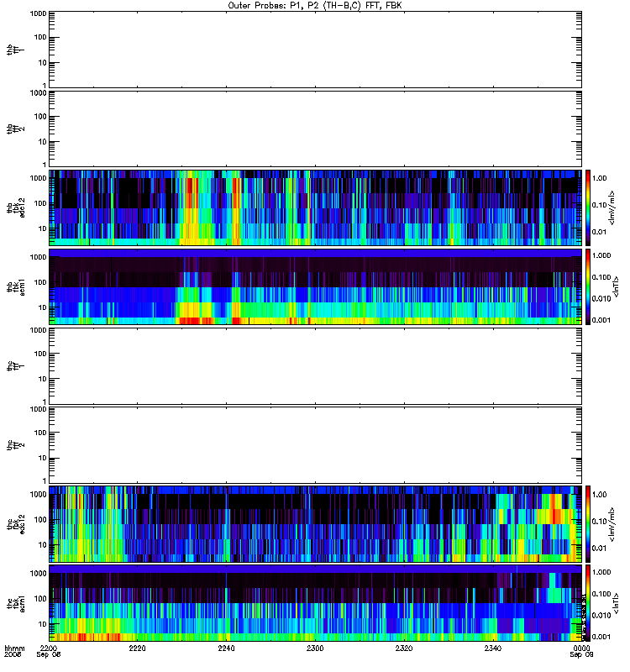Click the '<|nT|>' unit label beside thc scm1
The image size is (630, 672).
pyautogui.click(x=617, y=603)
